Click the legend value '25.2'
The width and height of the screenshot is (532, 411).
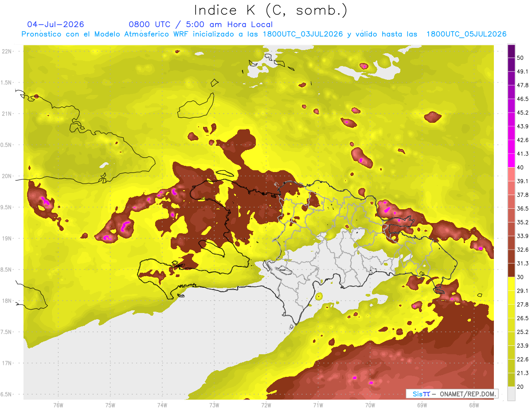tap(522, 332)
